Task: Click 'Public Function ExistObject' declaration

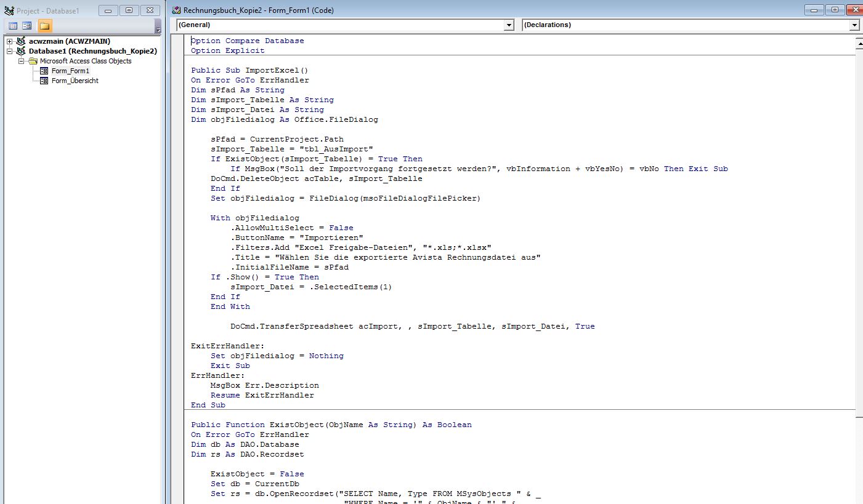Action: pos(331,425)
